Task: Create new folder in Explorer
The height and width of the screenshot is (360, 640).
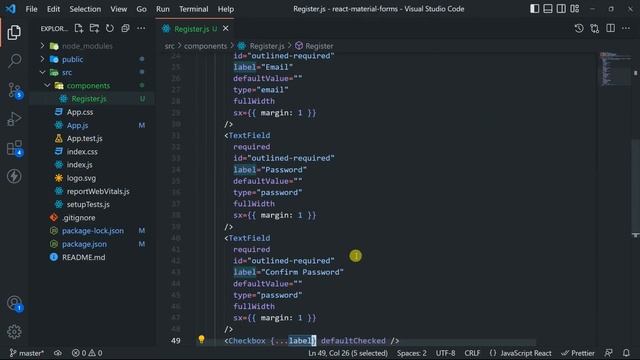Action: 94,28
